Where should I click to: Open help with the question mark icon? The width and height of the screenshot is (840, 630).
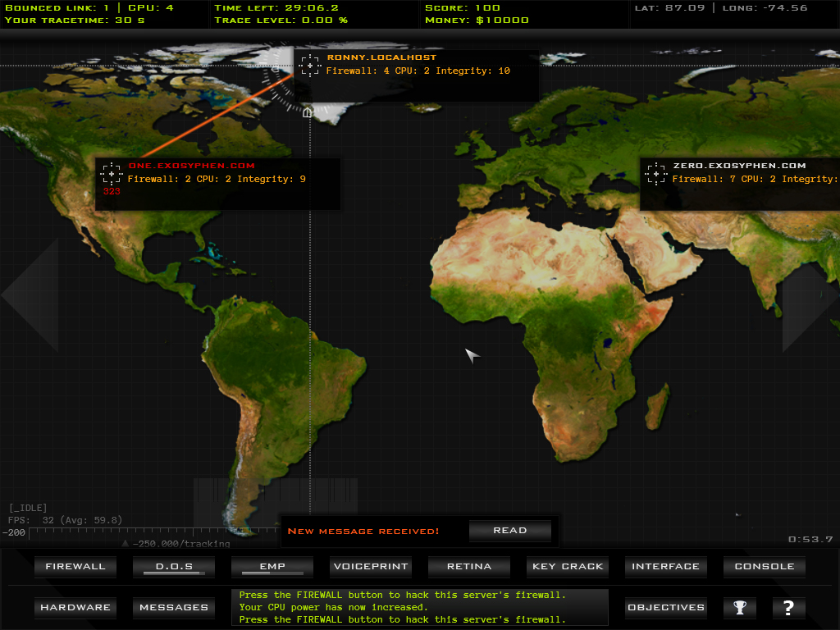tap(788, 608)
